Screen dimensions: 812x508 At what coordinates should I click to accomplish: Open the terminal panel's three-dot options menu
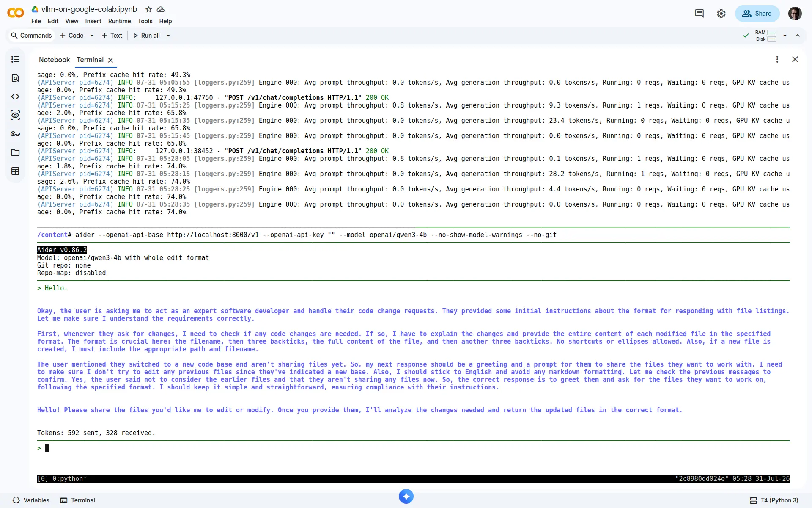(777, 59)
